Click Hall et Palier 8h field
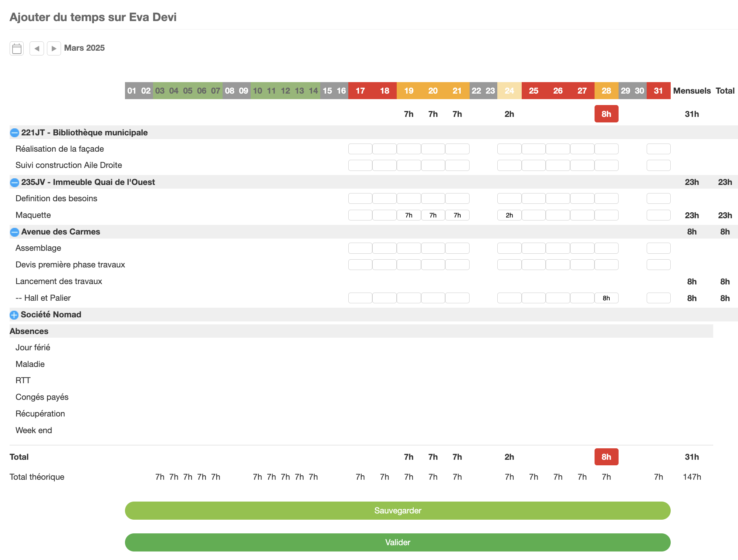Screen dimensions: 738x560 coord(606,298)
